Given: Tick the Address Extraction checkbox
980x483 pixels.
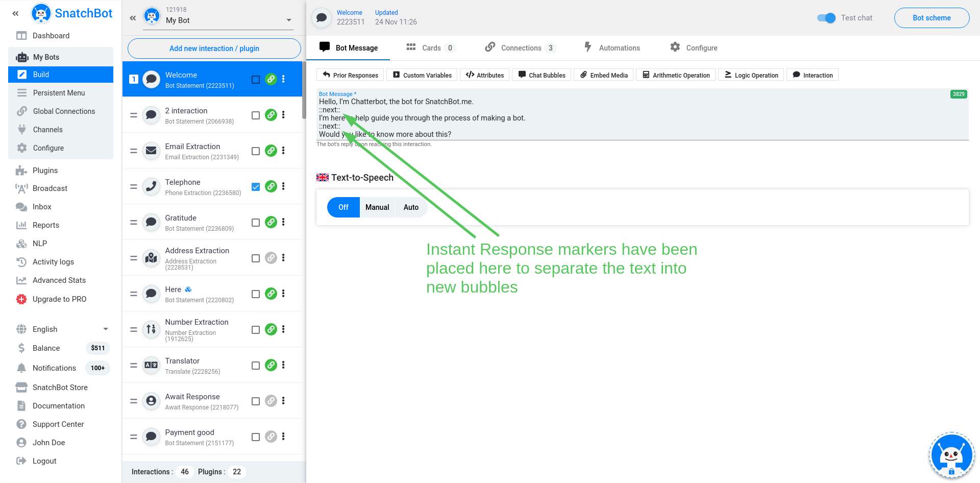Looking at the screenshot, I should tap(256, 258).
